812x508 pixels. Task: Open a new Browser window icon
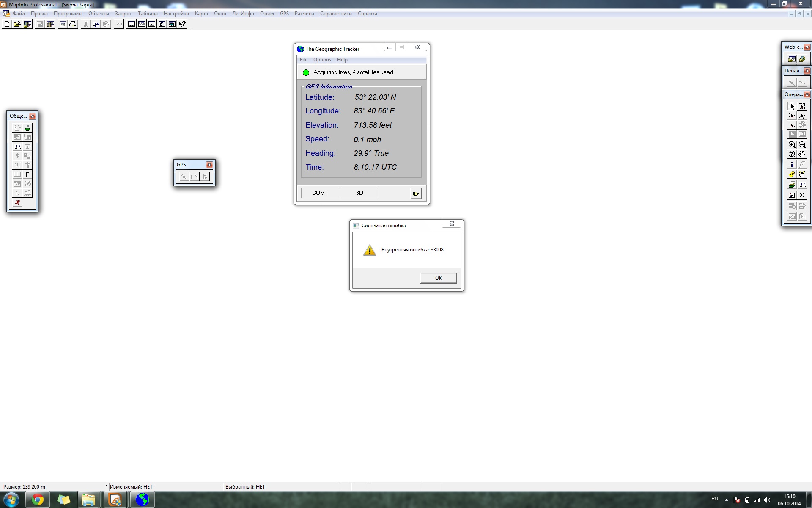point(132,24)
